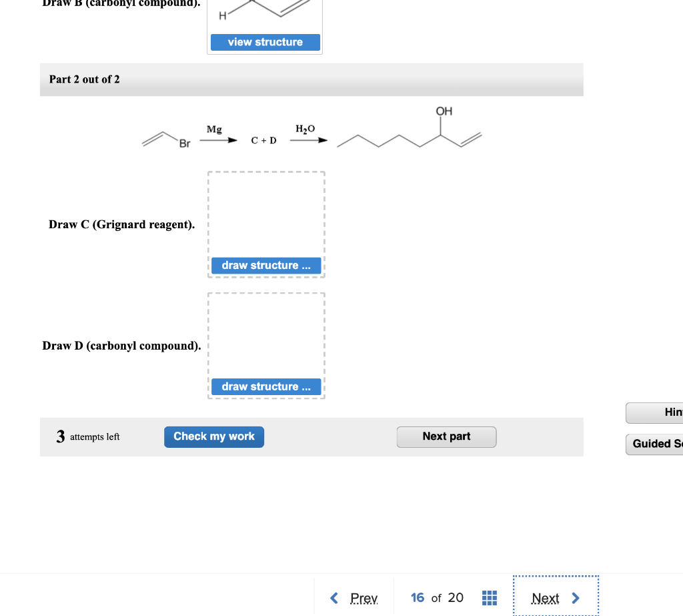Click the left chevron arrow beside Prev
This screenshot has height=616, width=683.
coord(334,598)
